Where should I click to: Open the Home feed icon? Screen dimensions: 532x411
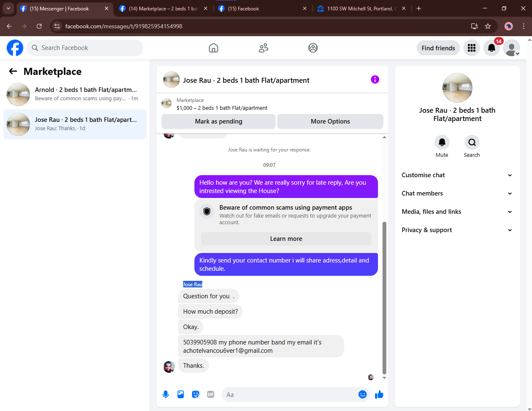tap(214, 48)
